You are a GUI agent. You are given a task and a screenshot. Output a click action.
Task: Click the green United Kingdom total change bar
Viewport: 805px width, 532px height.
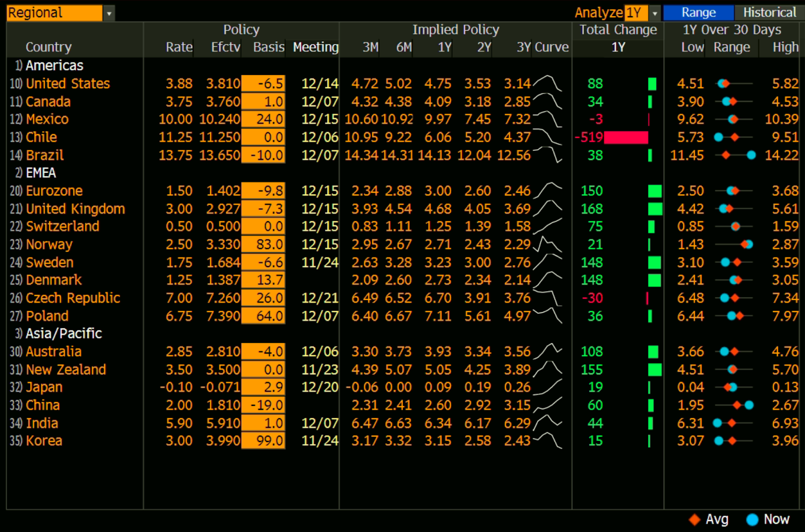(x=655, y=209)
